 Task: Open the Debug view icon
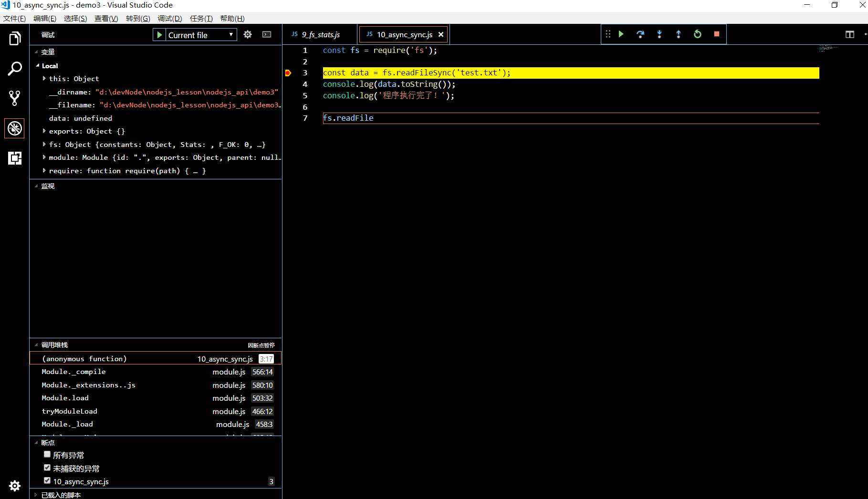[x=15, y=128]
